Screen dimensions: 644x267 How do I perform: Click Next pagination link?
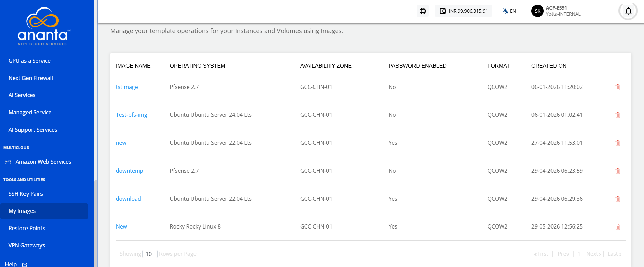point(593,254)
